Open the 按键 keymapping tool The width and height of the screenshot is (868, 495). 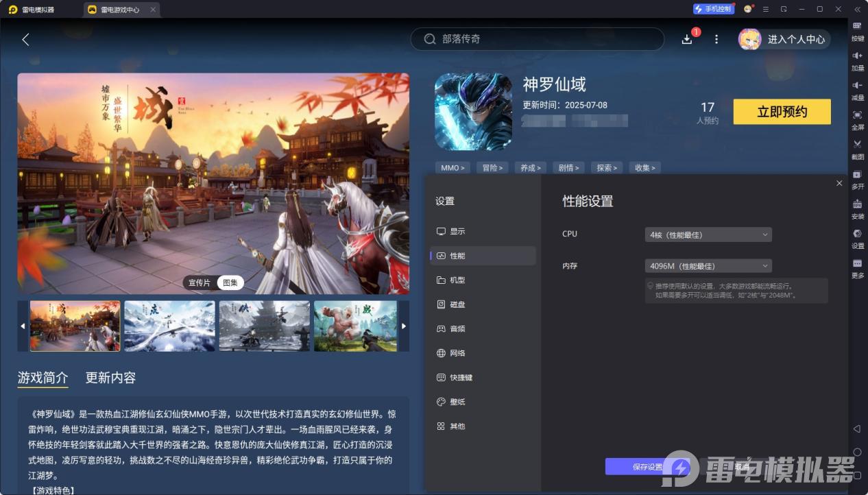pyautogui.click(x=858, y=31)
